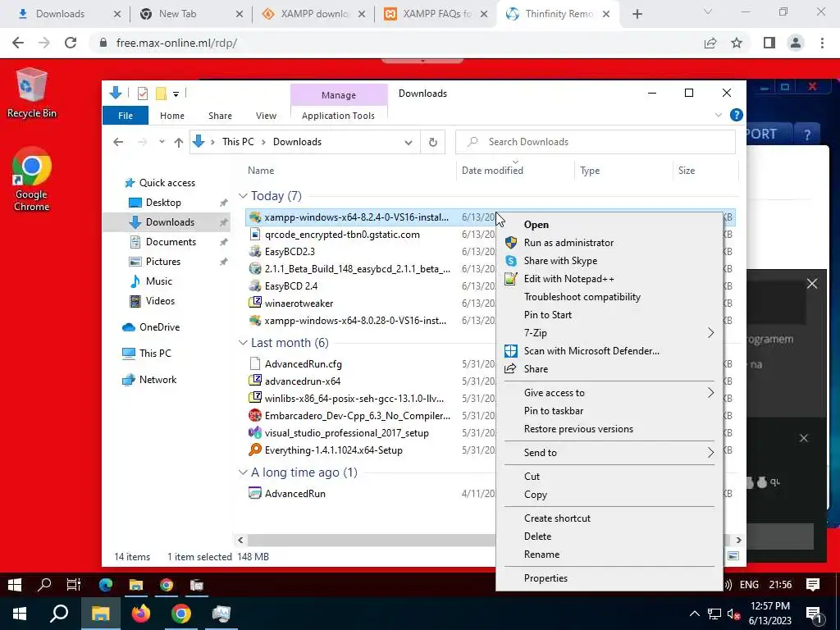Show hidden tray icons chevron
The image size is (840, 630).
694,614
